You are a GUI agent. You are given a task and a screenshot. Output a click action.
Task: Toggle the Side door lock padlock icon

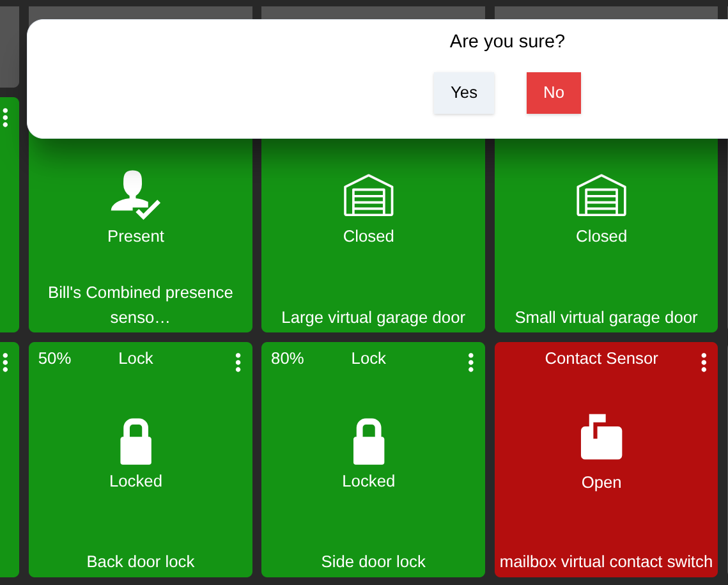click(x=368, y=441)
